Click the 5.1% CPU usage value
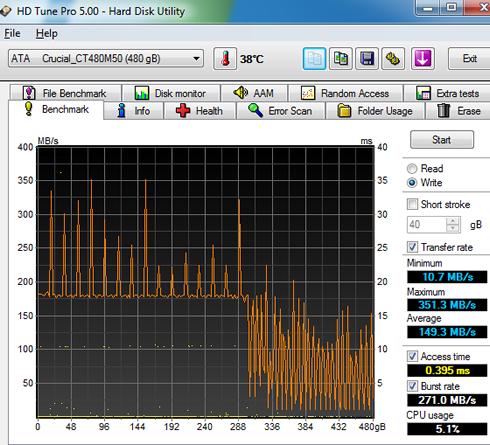This screenshot has height=445, width=490. click(447, 429)
